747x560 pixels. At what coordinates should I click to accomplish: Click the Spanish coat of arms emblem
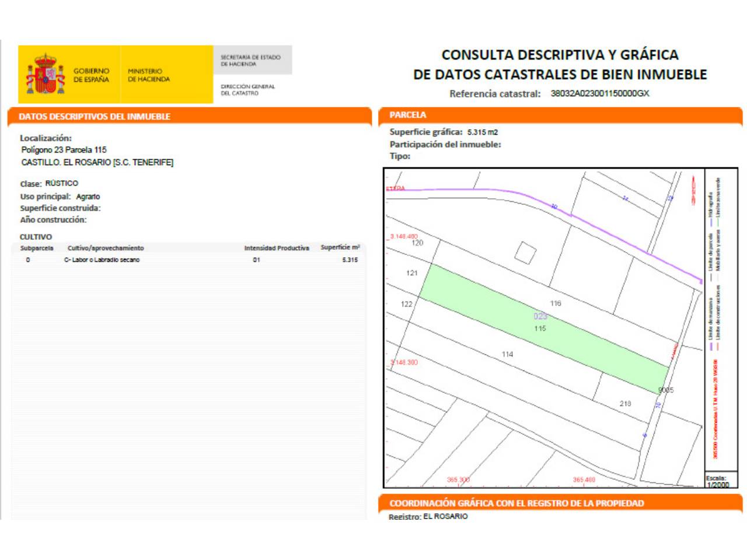coord(44,74)
